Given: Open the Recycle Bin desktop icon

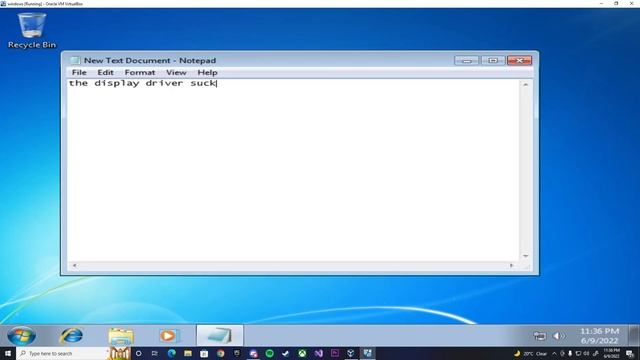Looking at the screenshot, I should [32, 31].
